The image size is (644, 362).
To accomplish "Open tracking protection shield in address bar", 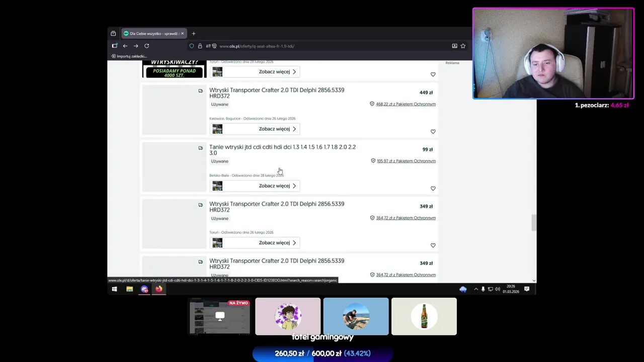I will point(192,46).
